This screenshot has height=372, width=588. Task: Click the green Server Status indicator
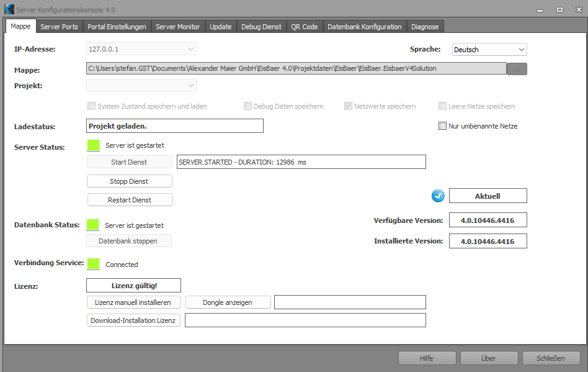(94, 145)
